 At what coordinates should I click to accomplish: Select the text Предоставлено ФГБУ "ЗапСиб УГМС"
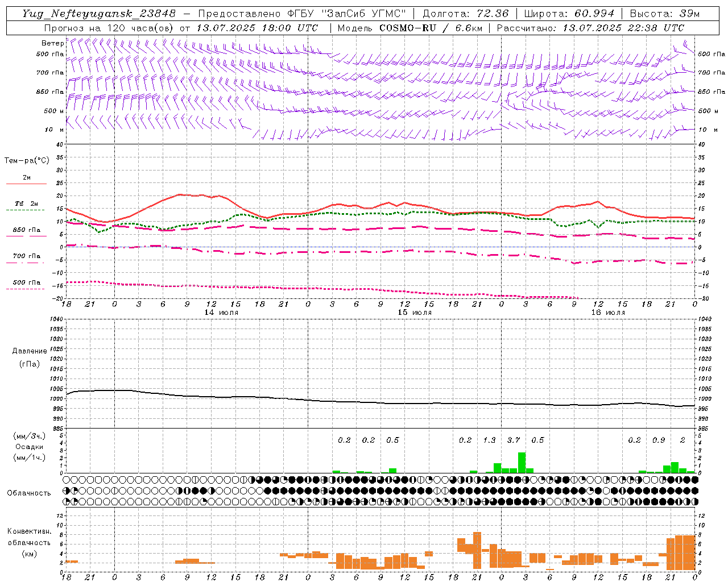pos(302,14)
